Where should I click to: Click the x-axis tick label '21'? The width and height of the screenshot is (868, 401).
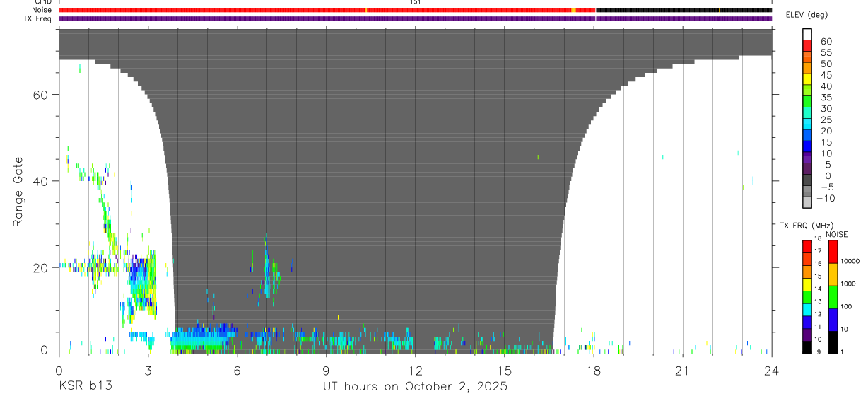(x=682, y=371)
